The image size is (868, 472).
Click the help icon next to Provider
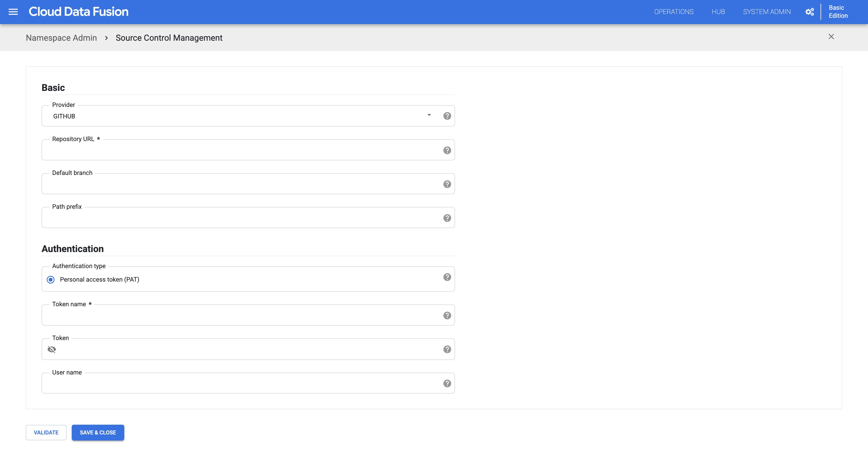tap(447, 116)
